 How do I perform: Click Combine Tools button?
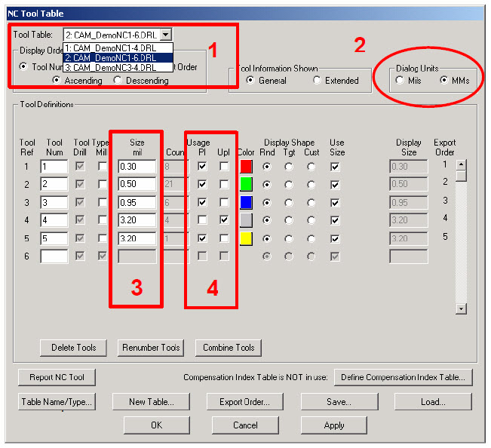pos(229,348)
